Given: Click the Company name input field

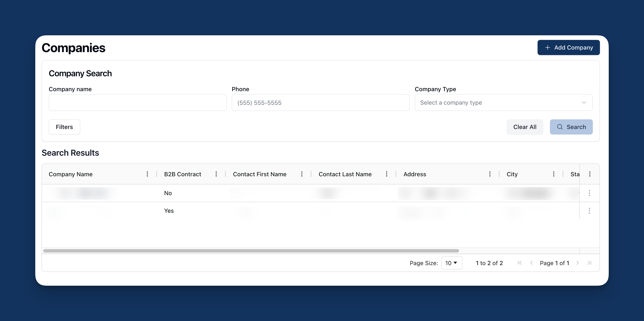Looking at the screenshot, I should 137,103.
